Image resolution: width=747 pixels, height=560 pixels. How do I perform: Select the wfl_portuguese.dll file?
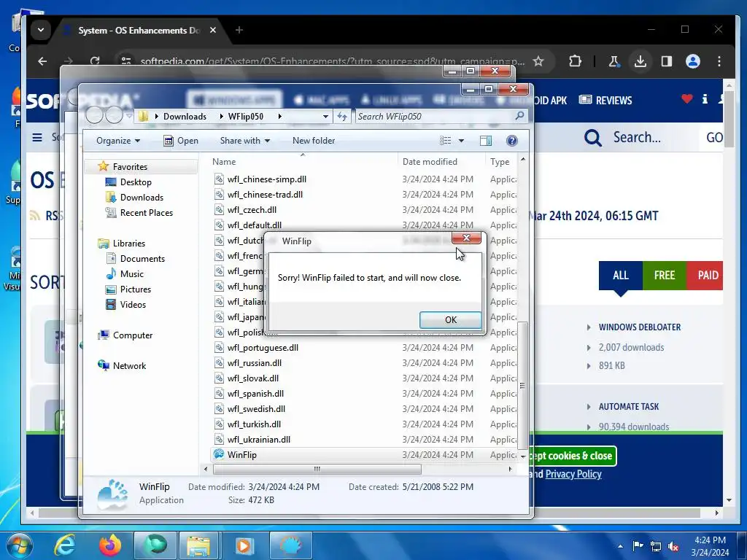click(263, 348)
